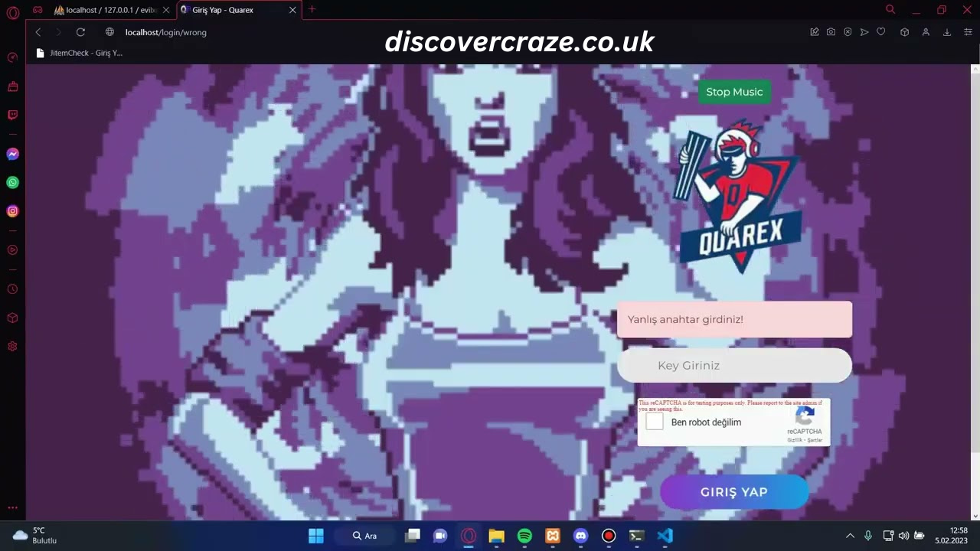Open the Player icon in the sidebar
980x551 pixels.
[x=12, y=249]
